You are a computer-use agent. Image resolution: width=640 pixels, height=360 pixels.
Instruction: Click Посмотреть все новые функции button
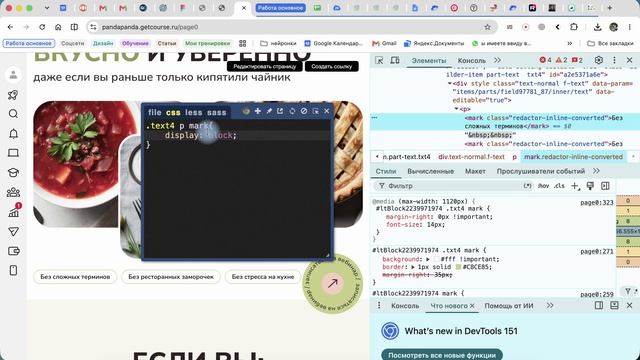pyautogui.click(x=442, y=355)
